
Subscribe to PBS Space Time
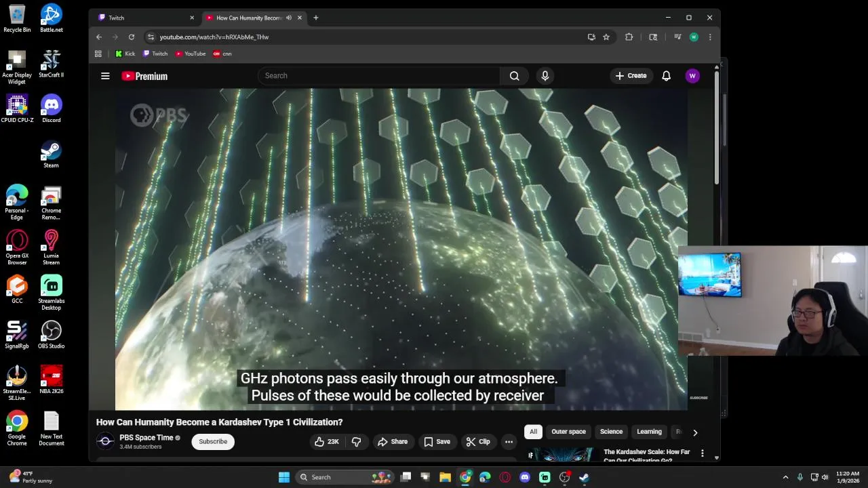point(213,441)
